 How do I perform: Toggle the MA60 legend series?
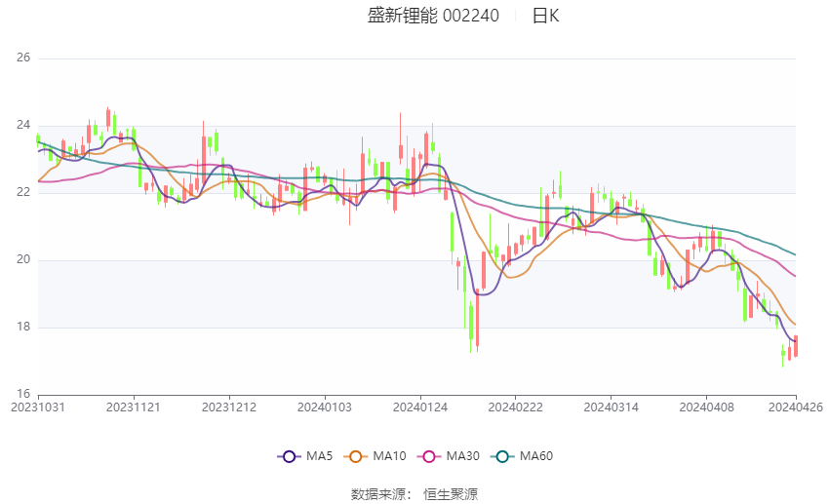pyautogui.click(x=522, y=456)
